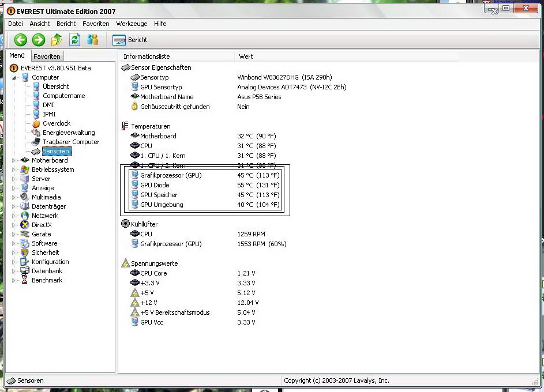This screenshot has height=392, width=544.
Task: Select the +12 V voltage row
Action: pos(194,303)
